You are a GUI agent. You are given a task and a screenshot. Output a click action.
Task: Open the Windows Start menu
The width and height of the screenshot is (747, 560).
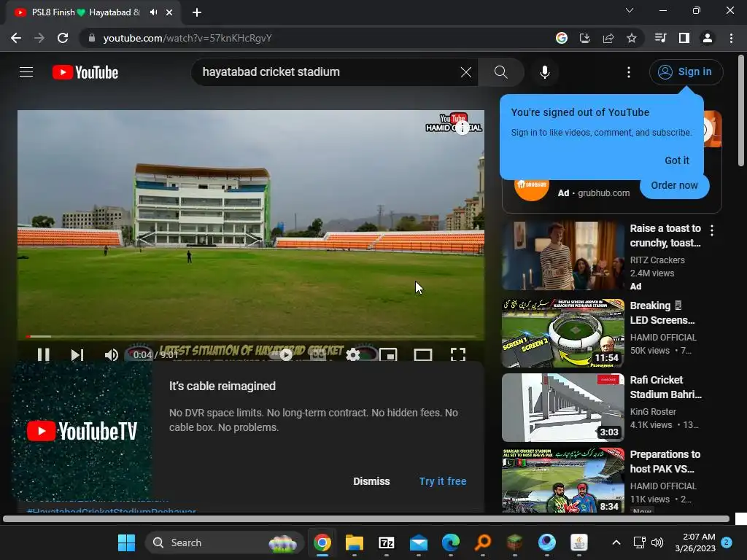pyautogui.click(x=127, y=542)
